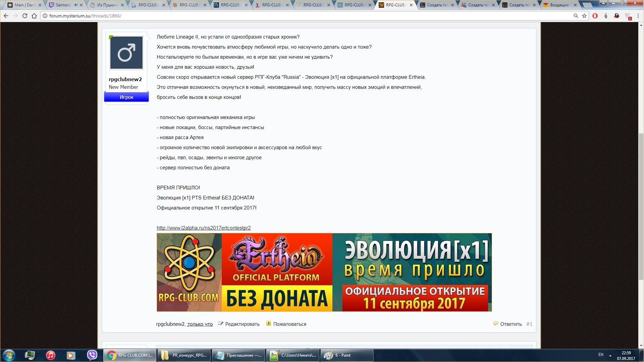Screen dimensions: 644x362
Task: Switch to the Twitch 'Saimon' tab
Action: click(x=64, y=5)
